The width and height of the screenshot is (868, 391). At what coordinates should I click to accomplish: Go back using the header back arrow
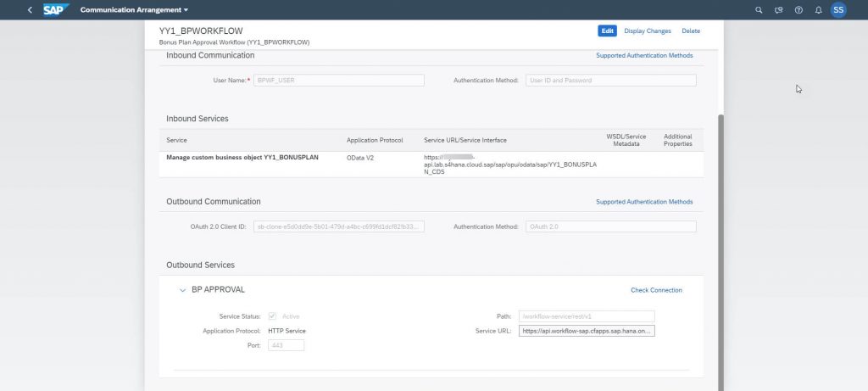coord(30,10)
